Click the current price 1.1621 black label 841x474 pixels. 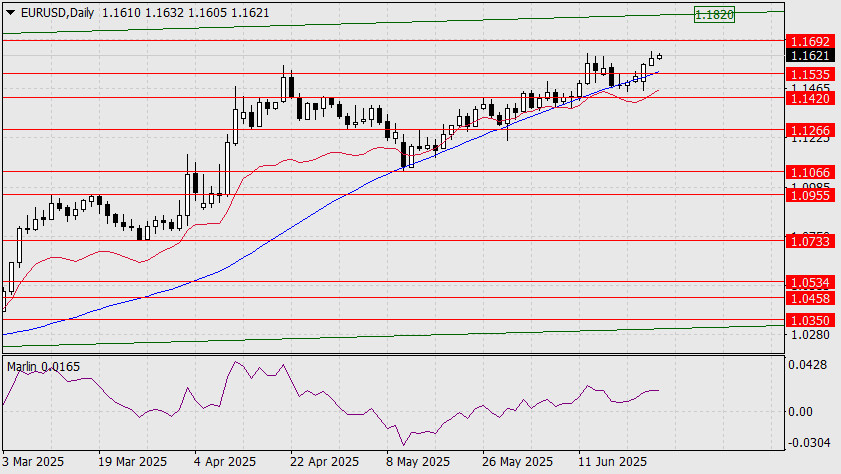(x=810, y=55)
